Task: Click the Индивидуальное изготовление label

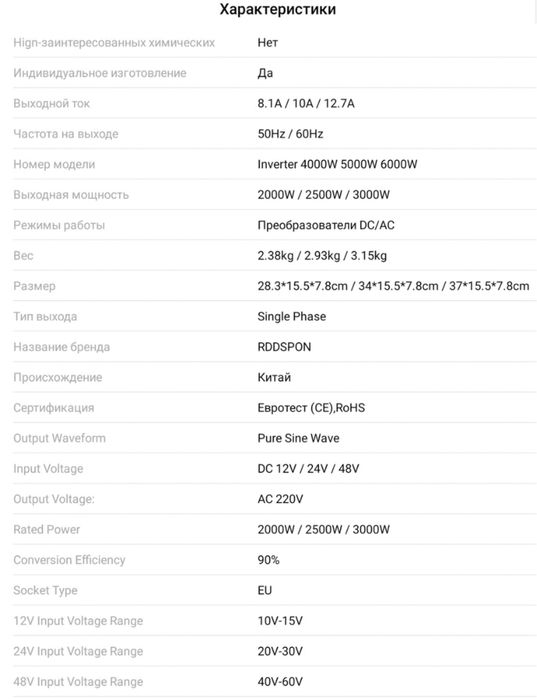Action: coord(100,73)
